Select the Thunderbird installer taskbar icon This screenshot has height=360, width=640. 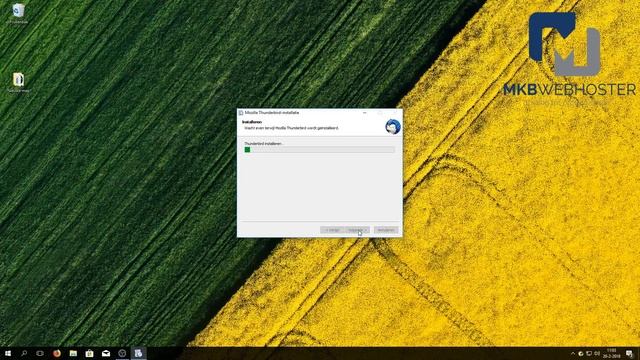click(138, 353)
